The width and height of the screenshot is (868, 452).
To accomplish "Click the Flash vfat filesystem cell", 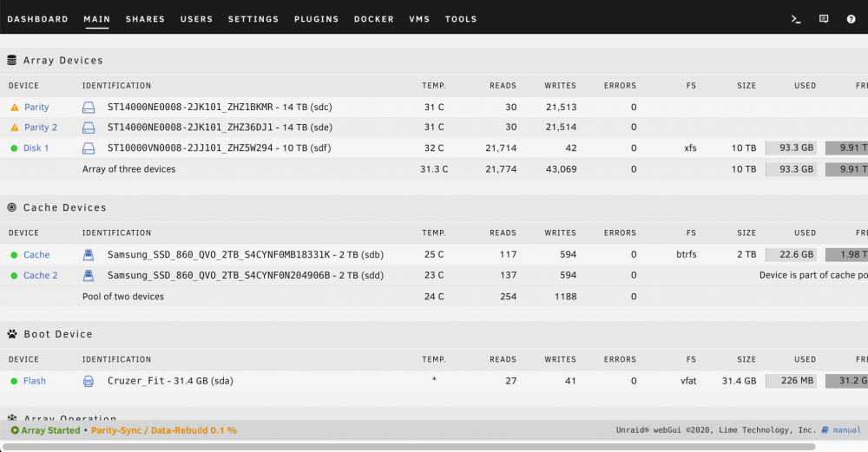I will click(x=688, y=381).
